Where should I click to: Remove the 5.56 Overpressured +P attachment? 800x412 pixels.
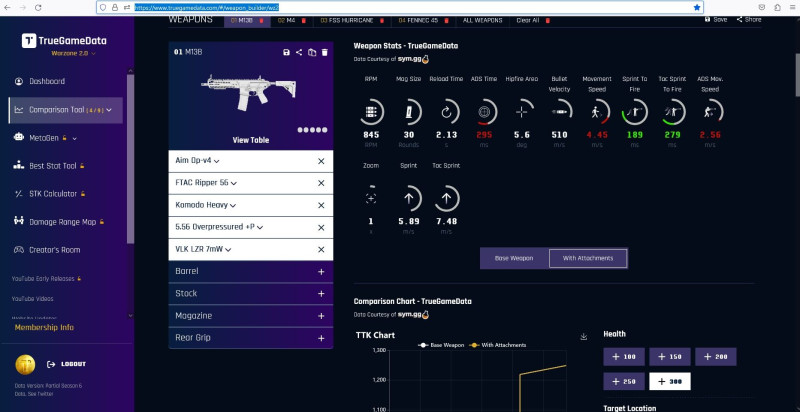[x=321, y=227]
